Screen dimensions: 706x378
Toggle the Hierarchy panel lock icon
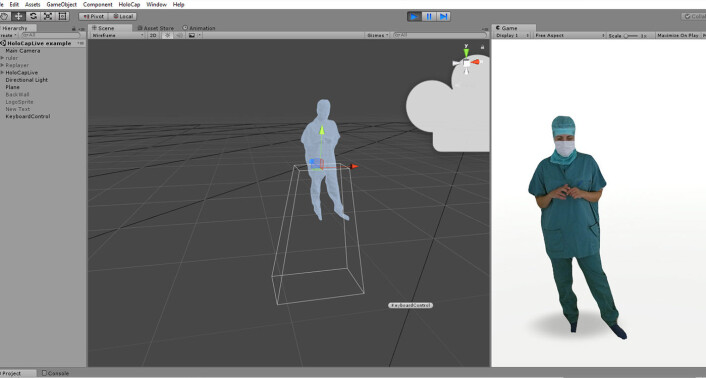(x=74, y=28)
